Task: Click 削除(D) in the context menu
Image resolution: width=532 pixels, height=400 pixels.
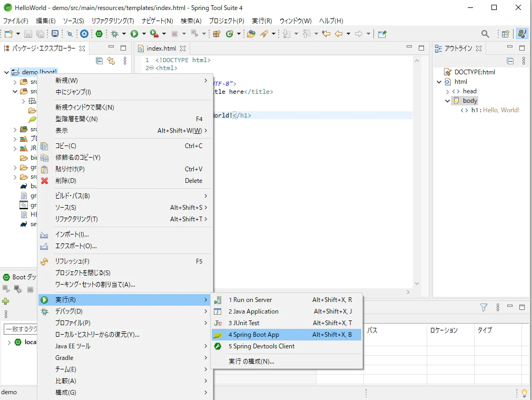Action: tap(125, 181)
